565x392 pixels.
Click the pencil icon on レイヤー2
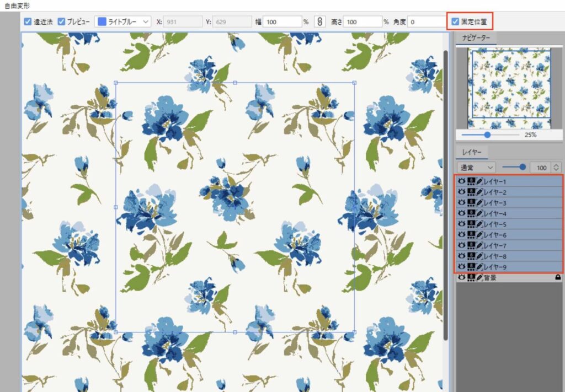479,192
